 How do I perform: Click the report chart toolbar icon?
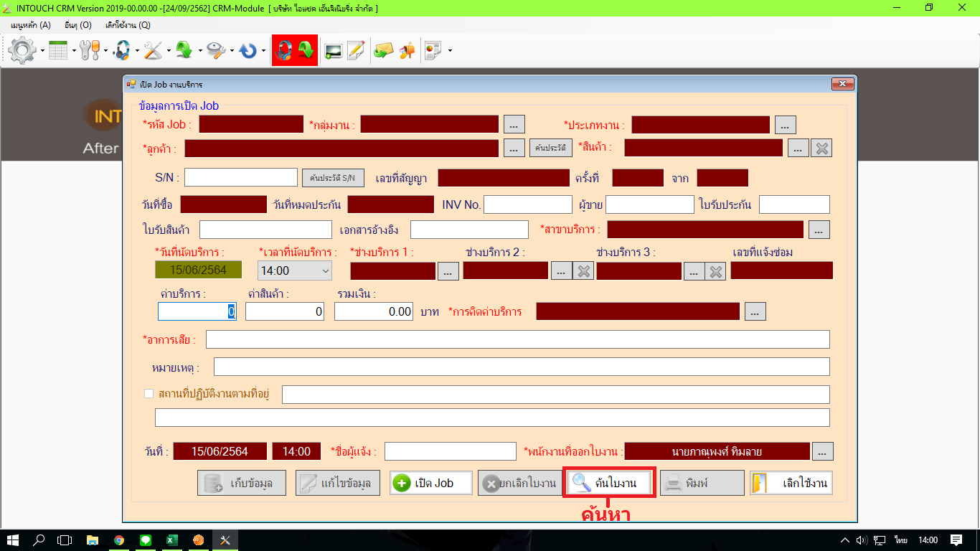click(433, 51)
